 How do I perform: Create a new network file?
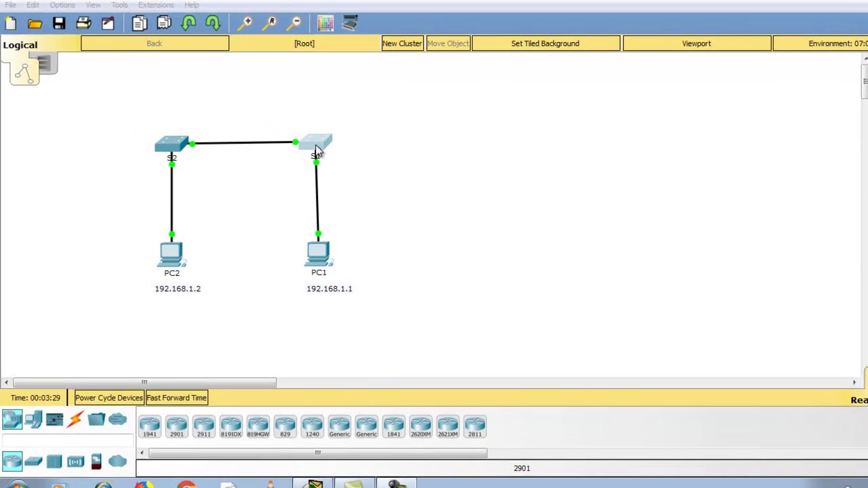coord(10,24)
